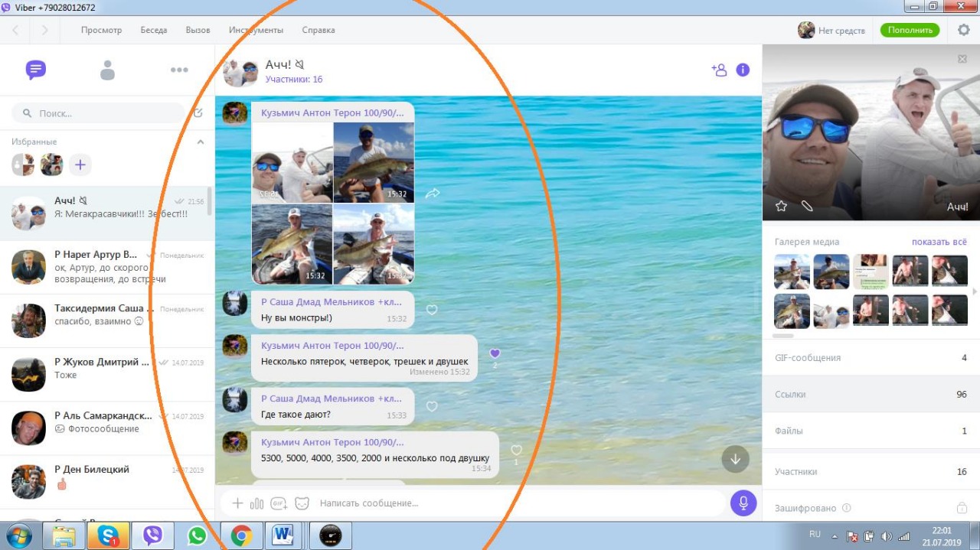Edit the group name pencil icon

pos(806,206)
